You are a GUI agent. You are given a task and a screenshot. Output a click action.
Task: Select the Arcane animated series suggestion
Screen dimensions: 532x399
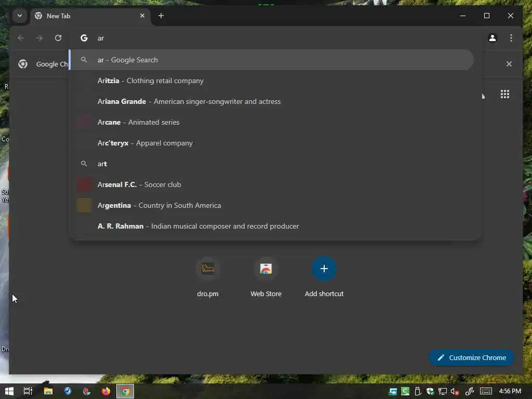[x=271, y=122]
